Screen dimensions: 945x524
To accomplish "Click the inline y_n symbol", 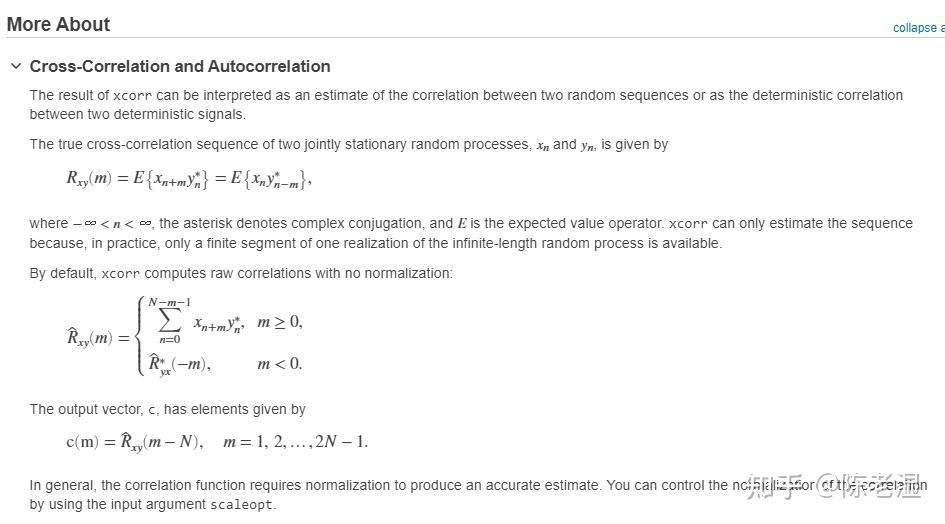I will pos(589,145).
